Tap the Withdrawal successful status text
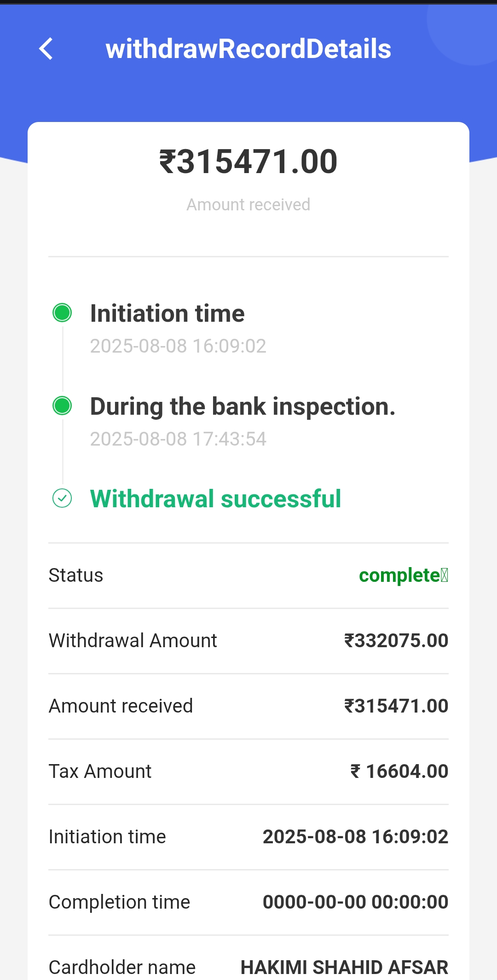The height and width of the screenshot is (980, 497). pyautogui.click(x=215, y=499)
